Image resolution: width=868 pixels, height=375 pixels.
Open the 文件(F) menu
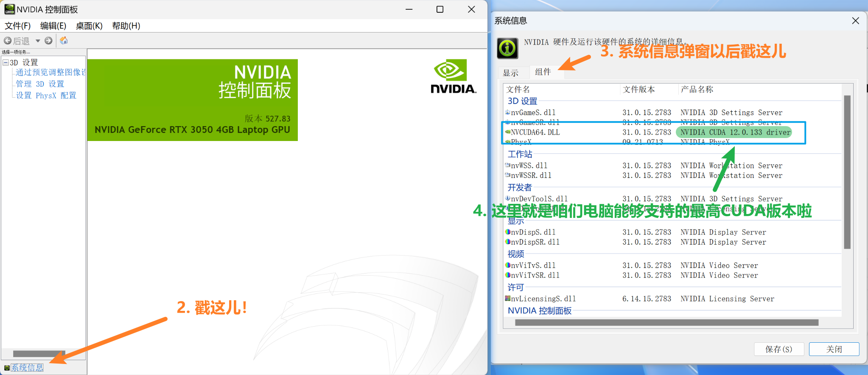(17, 26)
